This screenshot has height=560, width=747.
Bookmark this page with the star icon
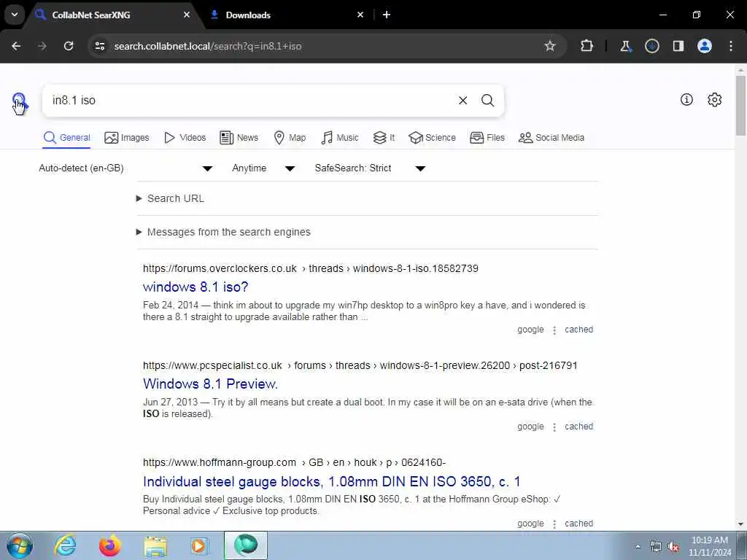point(550,46)
